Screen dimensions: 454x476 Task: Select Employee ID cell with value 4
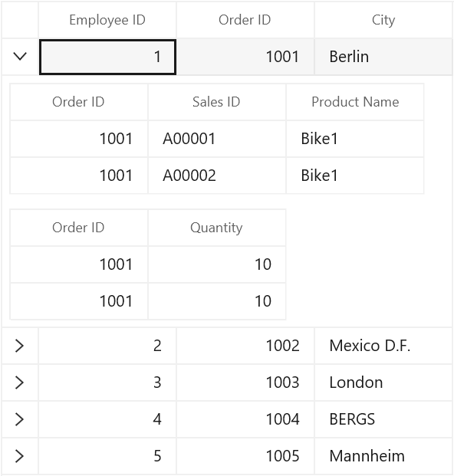click(x=107, y=419)
